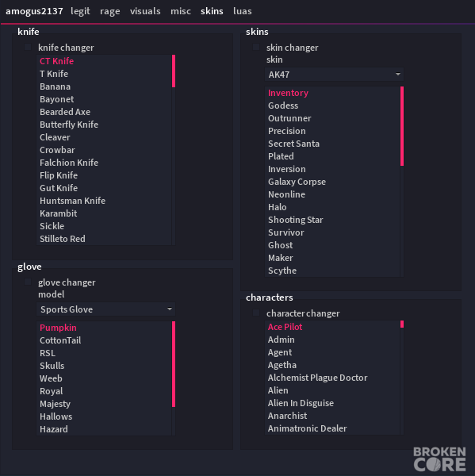The height and width of the screenshot is (476, 475).
Task: Select the Butterfly Knife entry
Action: click(104, 125)
